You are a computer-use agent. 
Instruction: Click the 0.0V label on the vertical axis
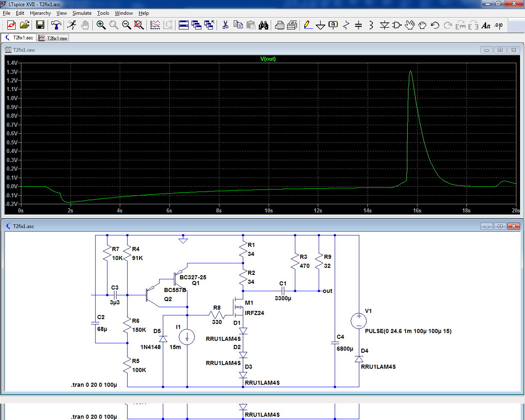(12, 186)
